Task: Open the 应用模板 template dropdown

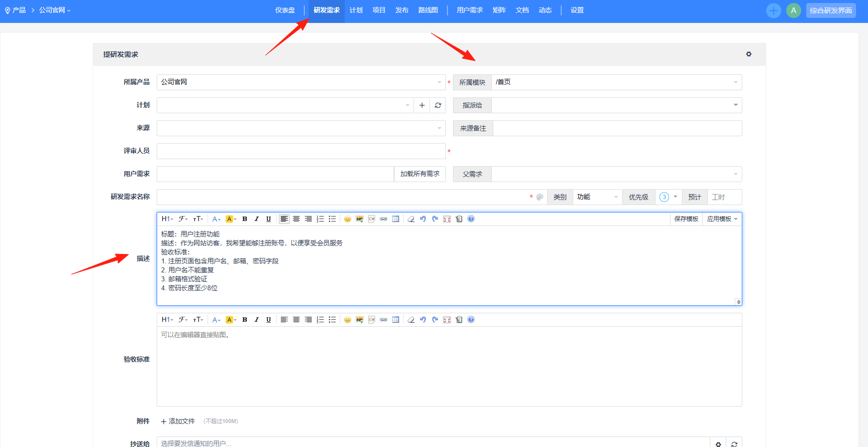Action: tap(722, 219)
